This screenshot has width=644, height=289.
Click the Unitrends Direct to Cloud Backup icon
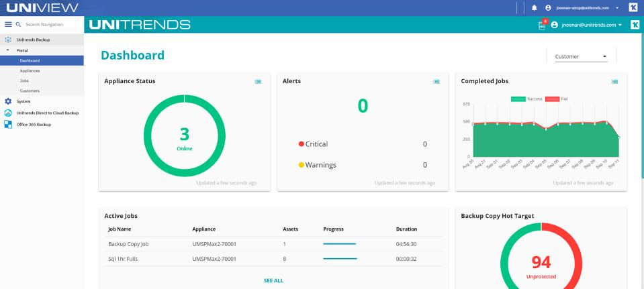pyautogui.click(x=8, y=113)
